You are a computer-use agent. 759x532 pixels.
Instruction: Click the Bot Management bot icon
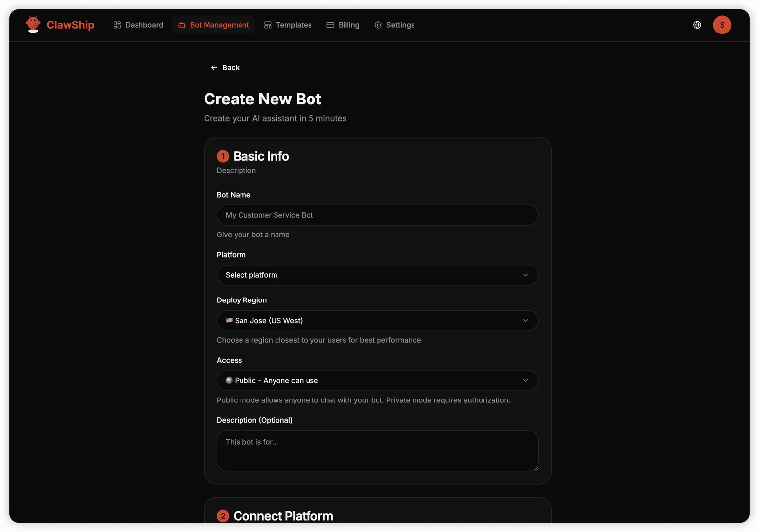tap(181, 25)
